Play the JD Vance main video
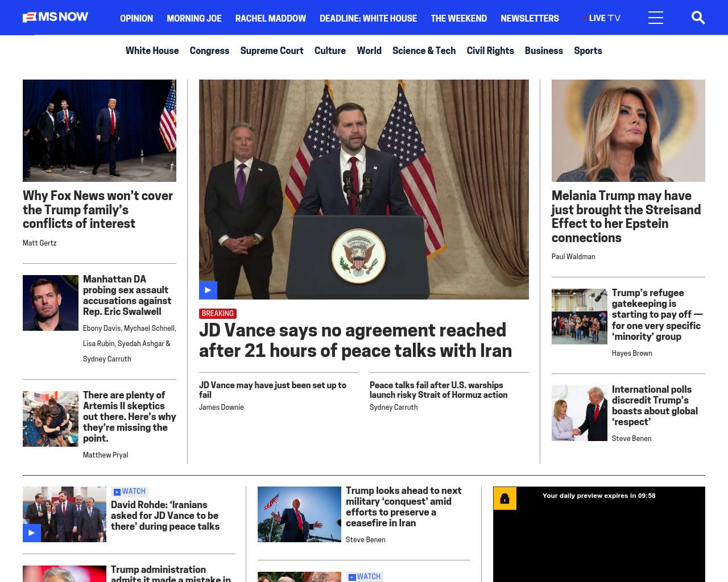The width and height of the screenshot is (728, 582). (208, 290)
